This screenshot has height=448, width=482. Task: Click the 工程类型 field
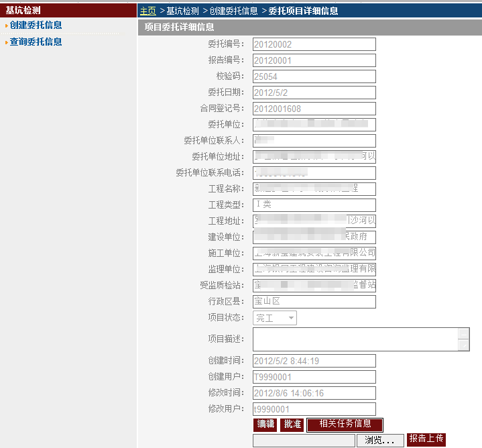click(314, 205)
